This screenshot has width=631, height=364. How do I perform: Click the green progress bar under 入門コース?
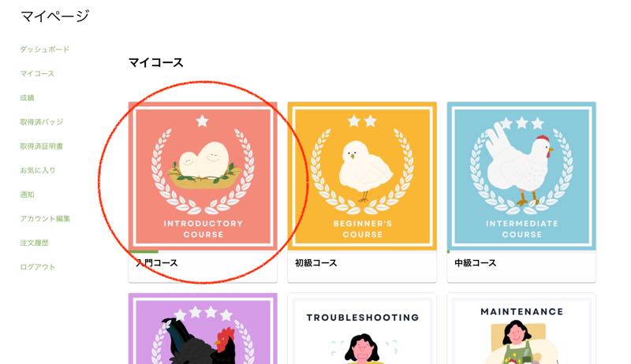click(144, 251)
